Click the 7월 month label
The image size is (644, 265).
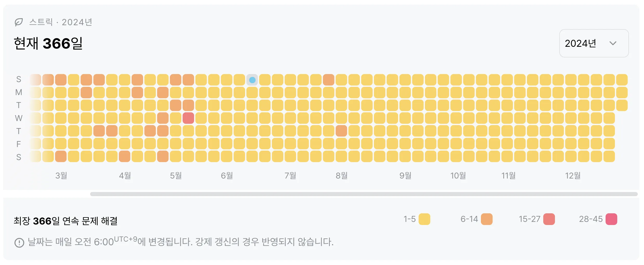[290, 176]
